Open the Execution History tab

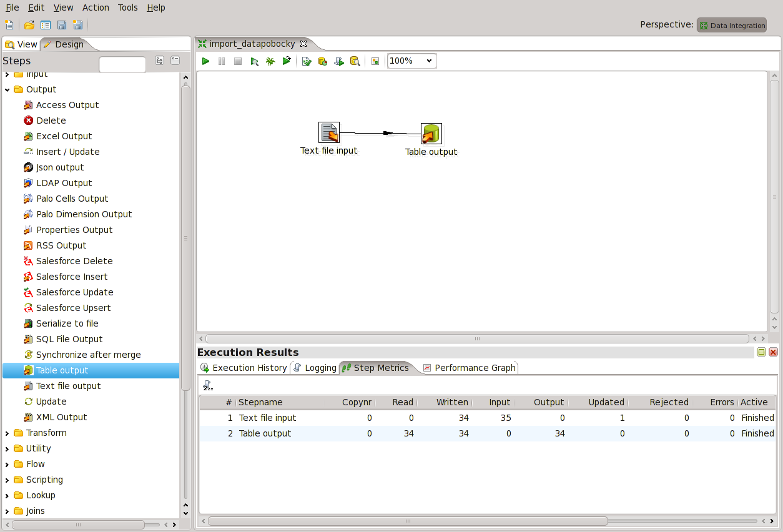[244, 368]
